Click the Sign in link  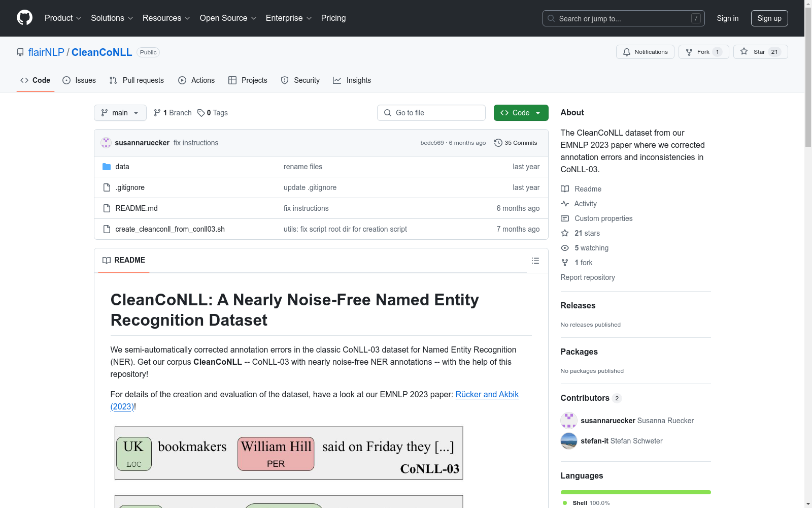728,18
